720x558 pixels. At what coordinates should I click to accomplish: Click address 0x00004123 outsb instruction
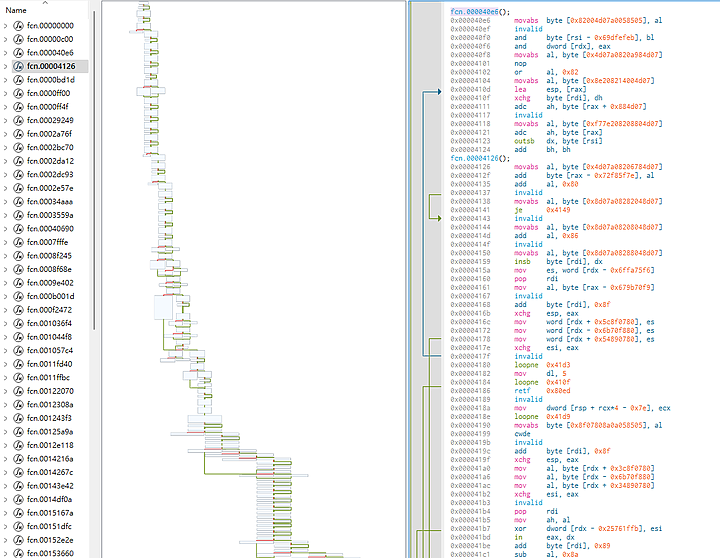click(x=470, y=141)
